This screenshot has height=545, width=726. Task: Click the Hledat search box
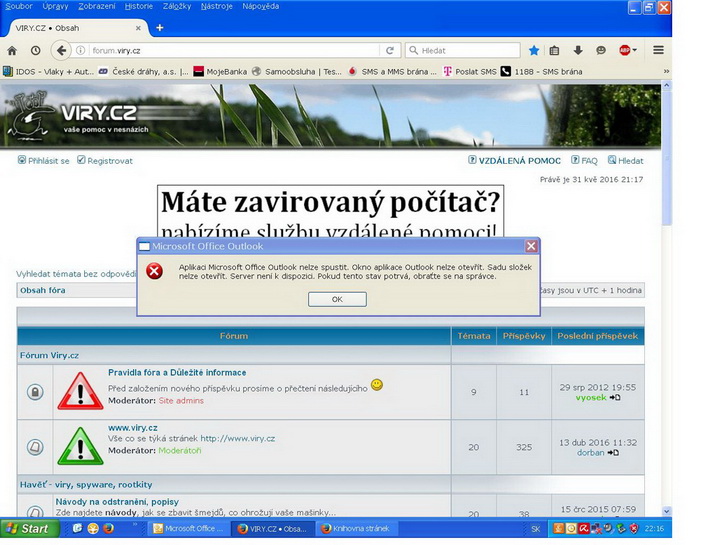coord(463,50)
